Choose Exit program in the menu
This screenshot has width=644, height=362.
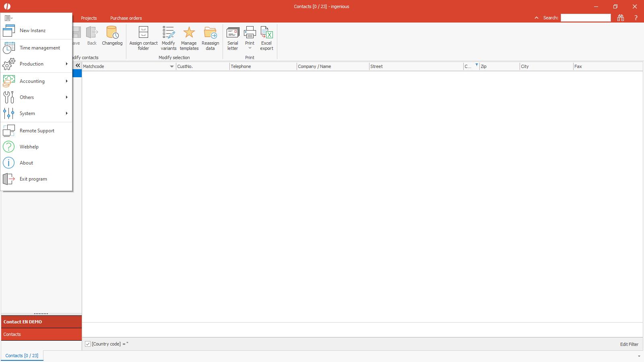pos(33,179)
